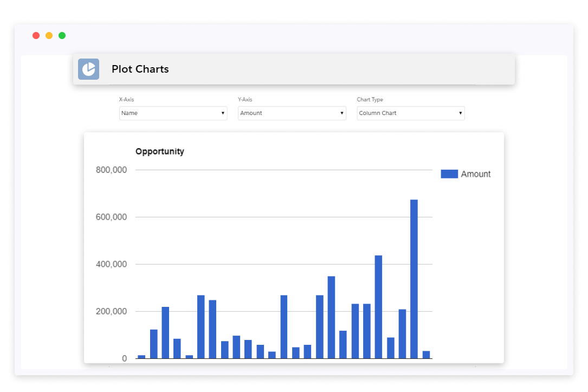Click the 200,000 y-axis label
This screenshot has width=588, height=392.
click(x=112, y=312)
